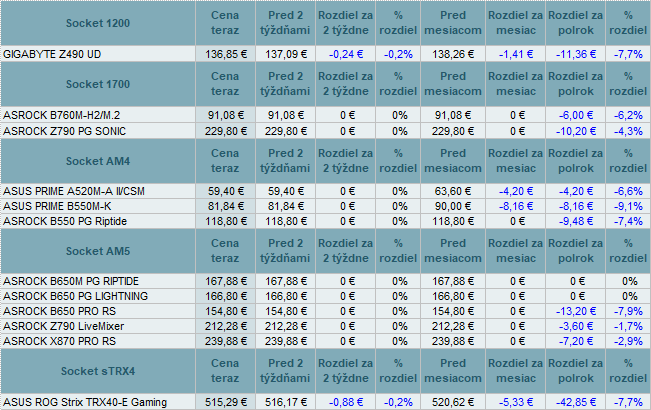
Task: Select the -7,4% difference cell
Action: pos(628,221)
